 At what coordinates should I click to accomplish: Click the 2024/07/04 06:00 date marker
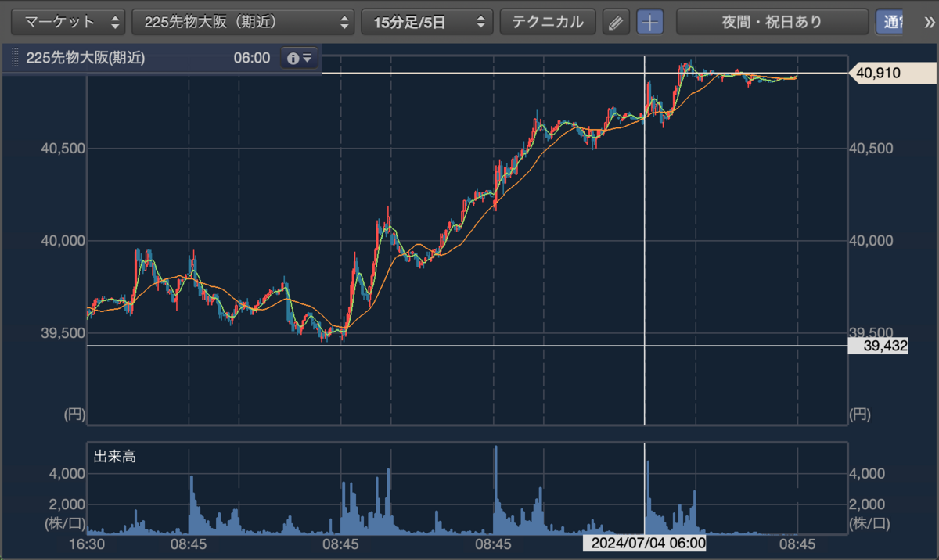[x=646, y=543]
